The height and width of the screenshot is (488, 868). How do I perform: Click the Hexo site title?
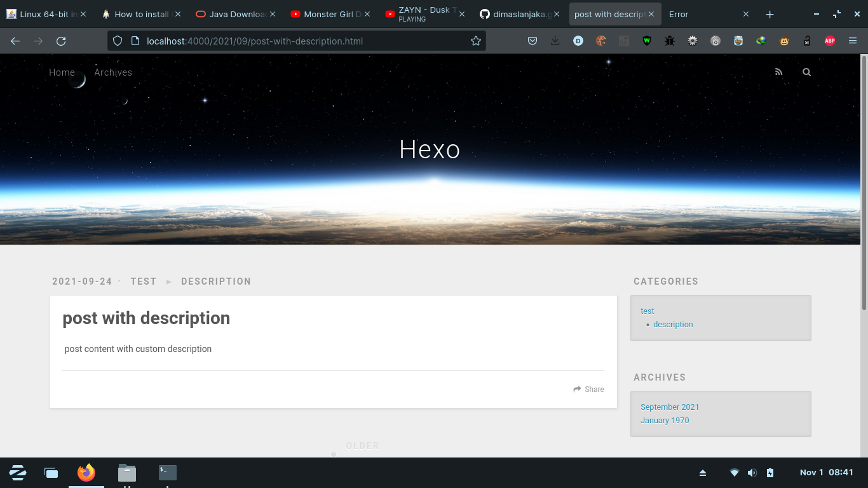click(x=430, y=149)
